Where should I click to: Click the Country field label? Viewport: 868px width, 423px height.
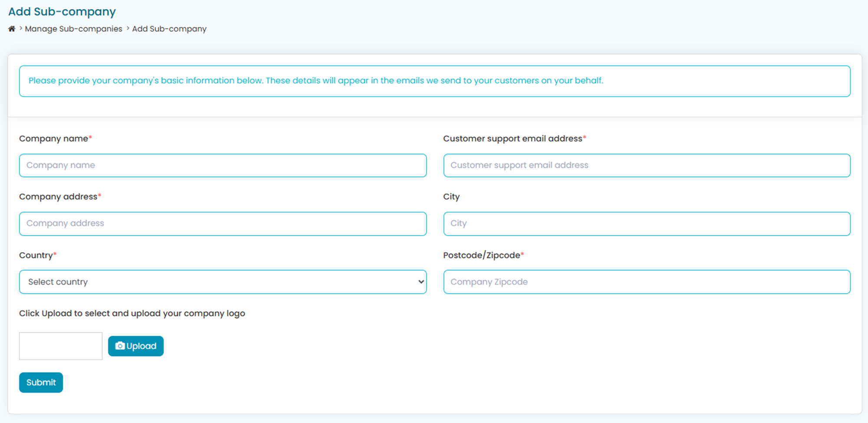pyautogui.click(x=36, y=255)
